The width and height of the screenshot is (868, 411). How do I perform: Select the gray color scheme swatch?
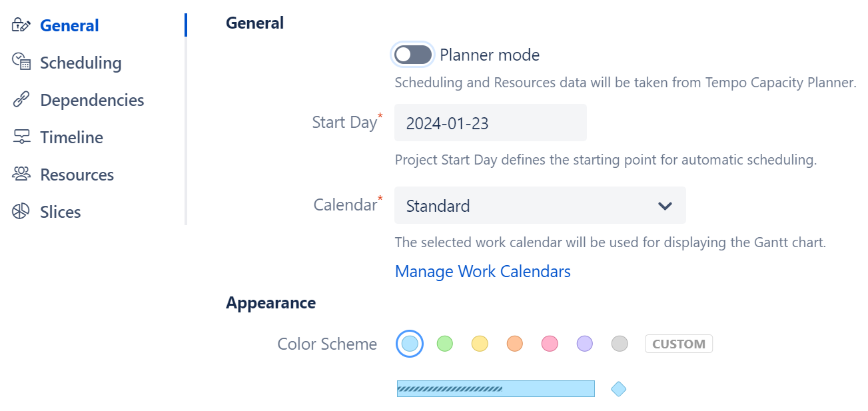618,344
